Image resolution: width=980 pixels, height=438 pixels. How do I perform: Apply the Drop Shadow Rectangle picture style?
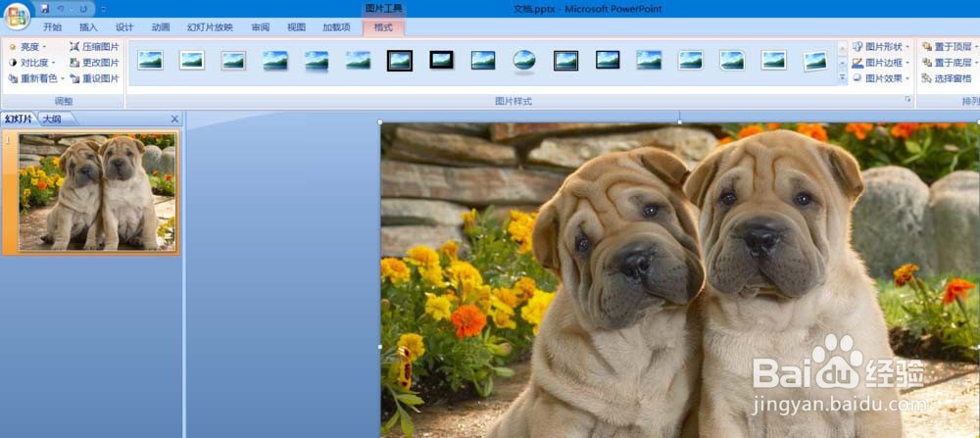275,61
